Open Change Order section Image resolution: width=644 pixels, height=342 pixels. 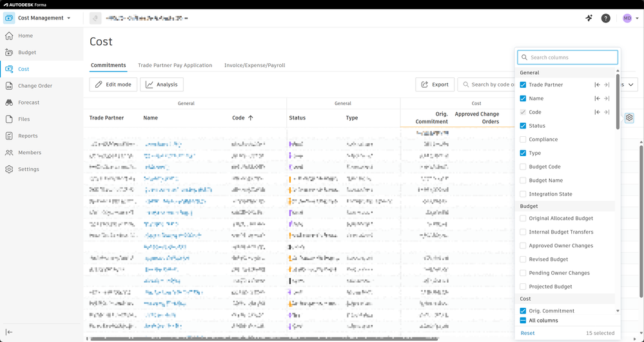tap(35, 86)
